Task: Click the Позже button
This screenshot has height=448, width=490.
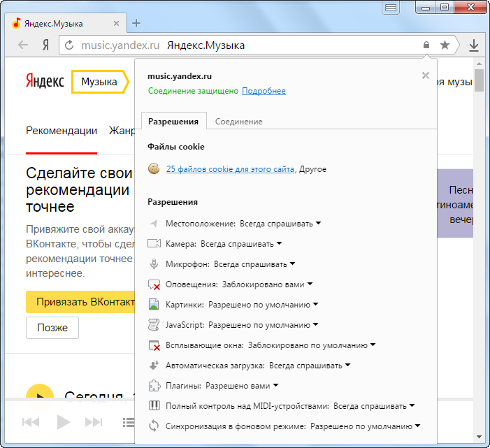Action: click(52, 328)
